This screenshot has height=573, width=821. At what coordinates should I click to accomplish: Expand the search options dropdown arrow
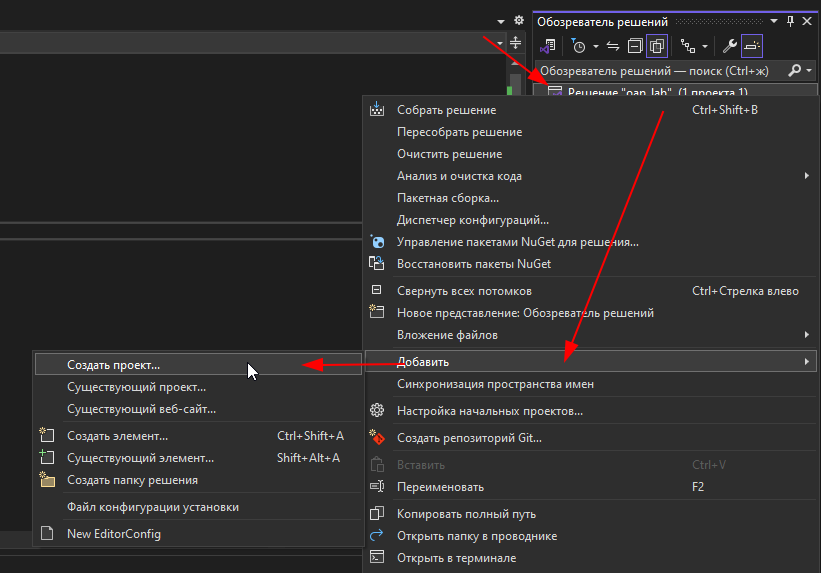809,71
